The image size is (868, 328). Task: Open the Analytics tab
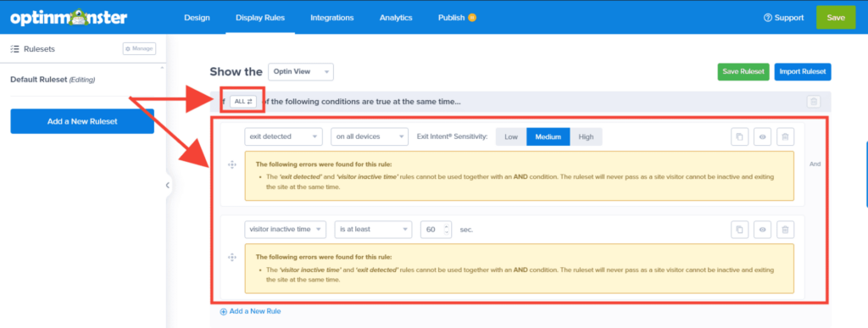(396, 18)
